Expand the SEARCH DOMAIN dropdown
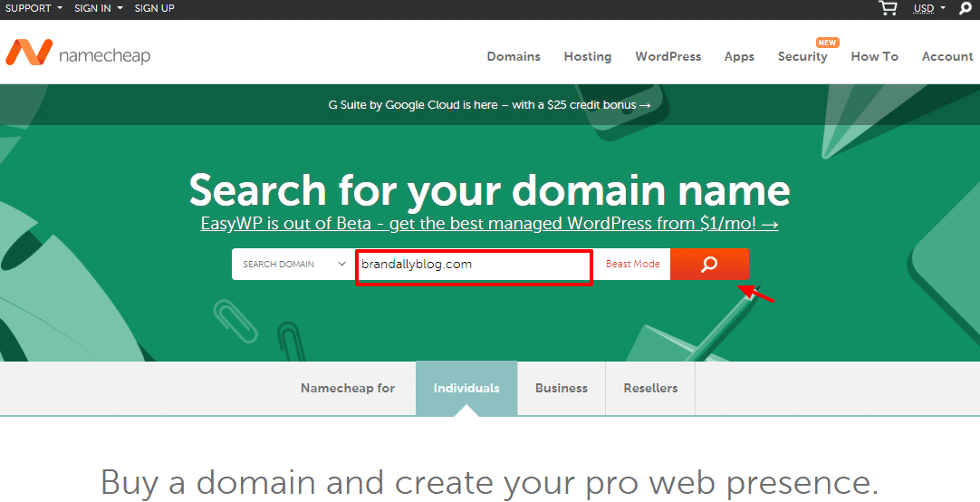 tap(293, 264)
